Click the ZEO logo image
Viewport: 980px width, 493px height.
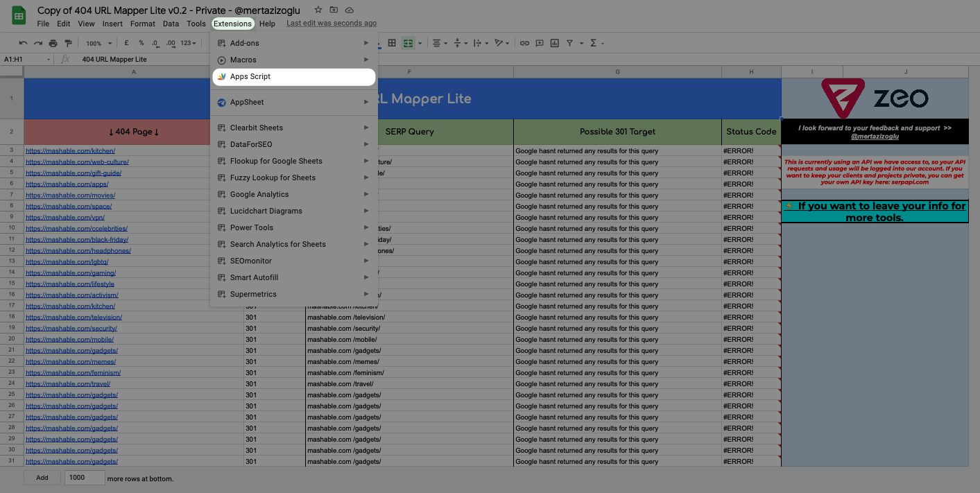(875, 98)
